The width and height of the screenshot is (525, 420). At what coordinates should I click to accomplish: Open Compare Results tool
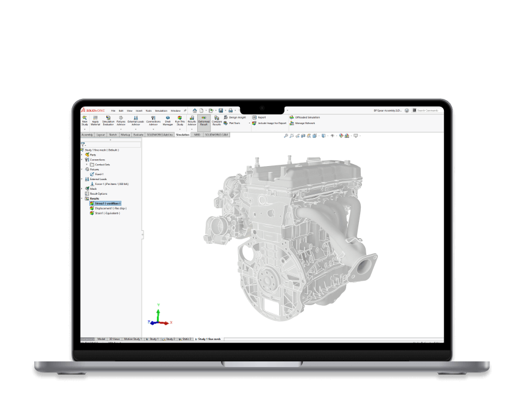pos(216,118)
